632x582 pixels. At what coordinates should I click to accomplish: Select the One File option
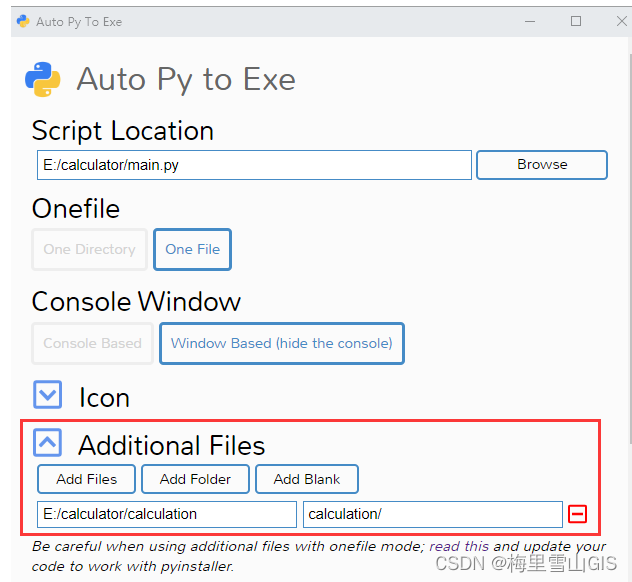193,249
